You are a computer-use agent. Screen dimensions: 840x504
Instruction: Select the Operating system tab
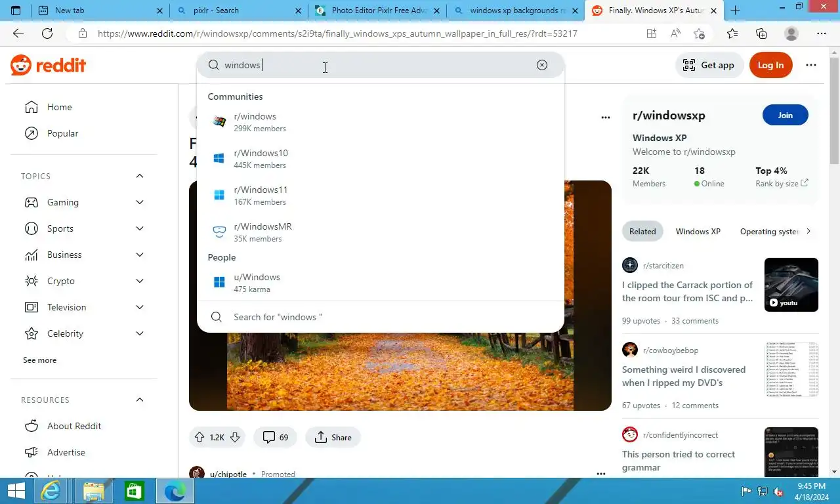coord(768,231)
